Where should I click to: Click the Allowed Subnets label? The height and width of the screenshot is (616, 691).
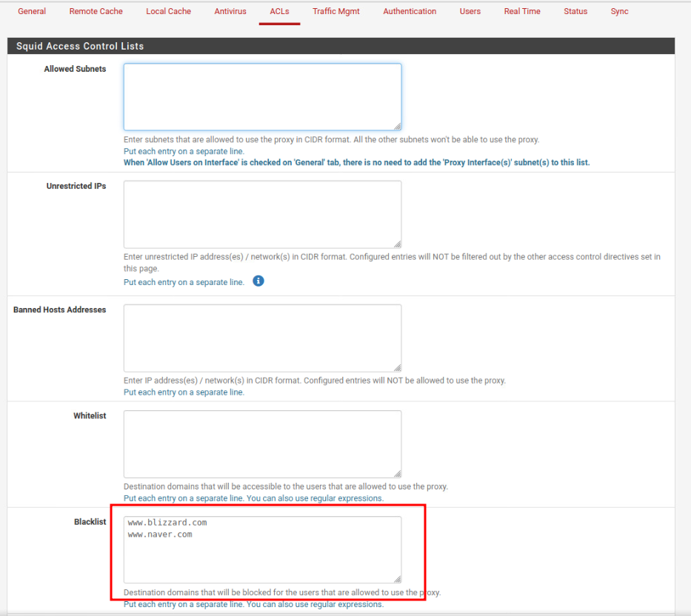pos(75,69)
